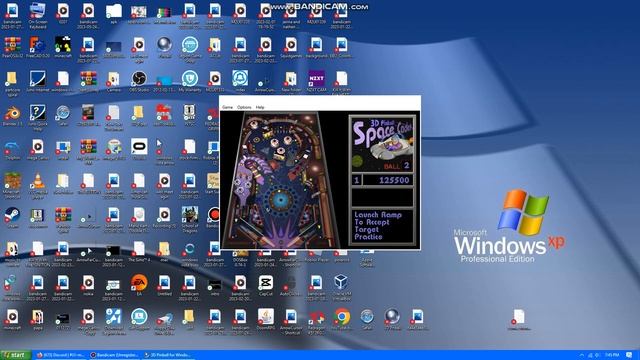Click the score 125500 display in Pinball
The height and width of the screenshot is (360, 640).
pyautogui.click(x=388, y=180)
